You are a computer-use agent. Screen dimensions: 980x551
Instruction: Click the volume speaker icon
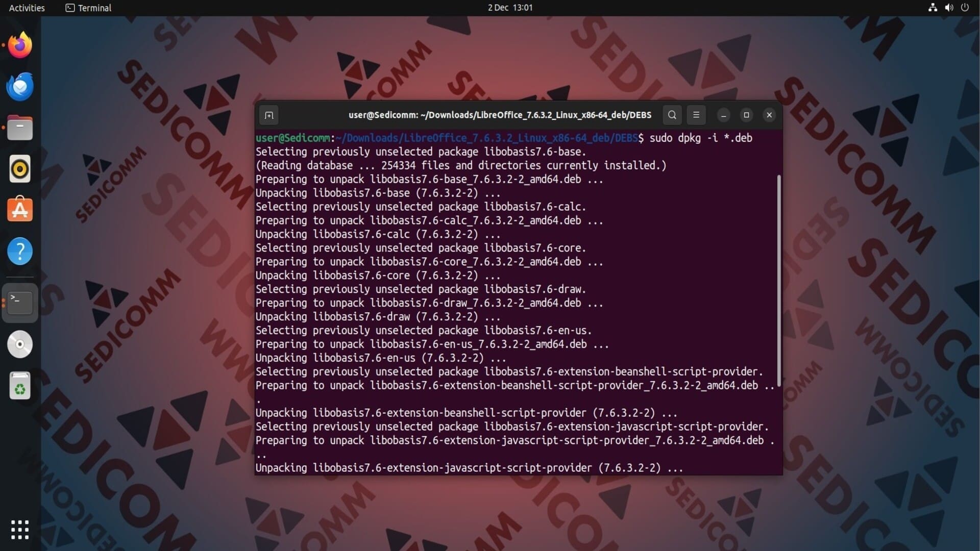tap(949, 8)
